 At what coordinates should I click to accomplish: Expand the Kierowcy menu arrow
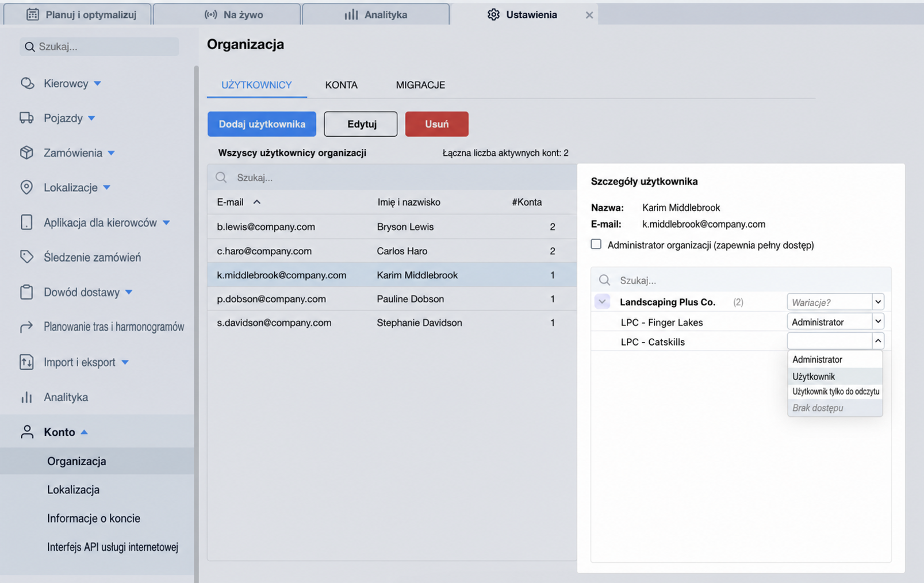click(x=98, y=84)
